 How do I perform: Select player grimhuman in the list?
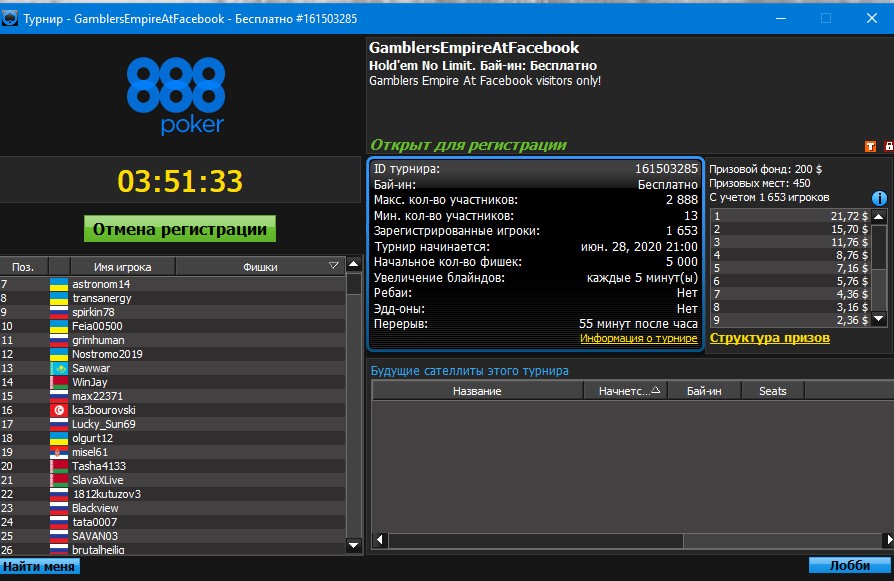[173, 340]
